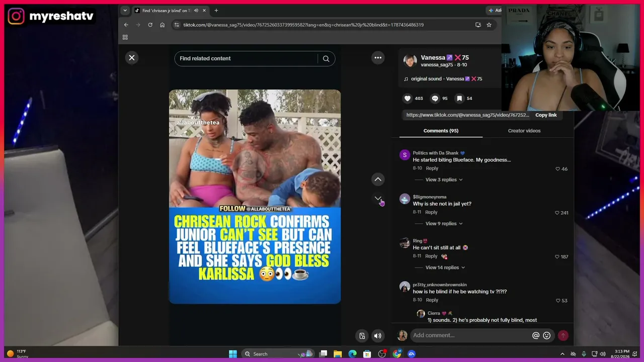Reply to $Bigmoneyrema's comment
The height and width of the screenshot is (362, 644).
tap(431, 212)
